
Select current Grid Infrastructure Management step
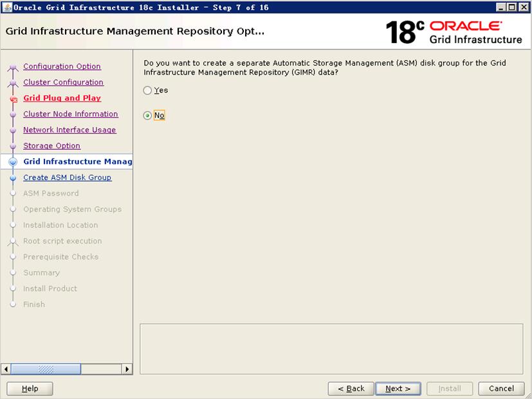(x=78, y=161)
